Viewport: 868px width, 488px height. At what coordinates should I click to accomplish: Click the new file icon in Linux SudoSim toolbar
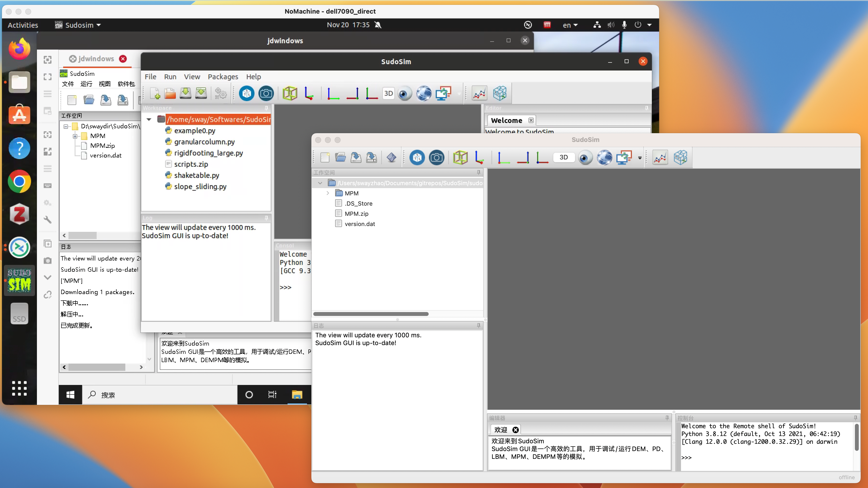coord(155,93)
